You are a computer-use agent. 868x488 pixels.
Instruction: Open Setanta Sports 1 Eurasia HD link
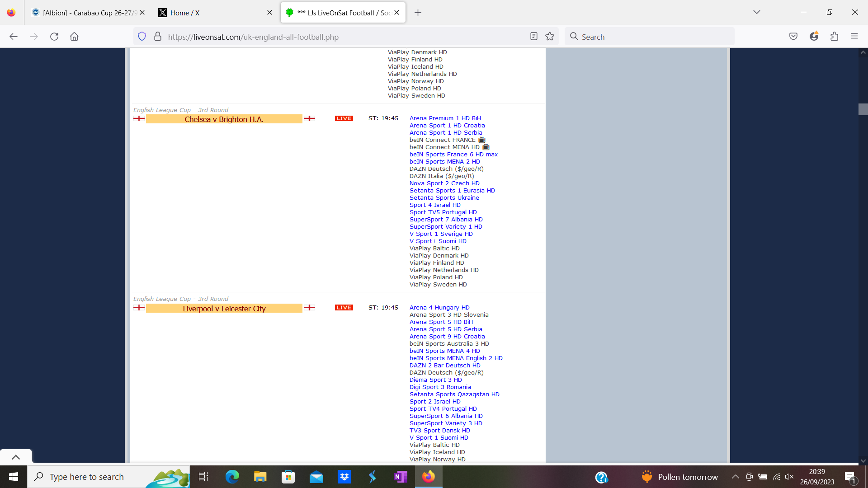pos(452,191)
